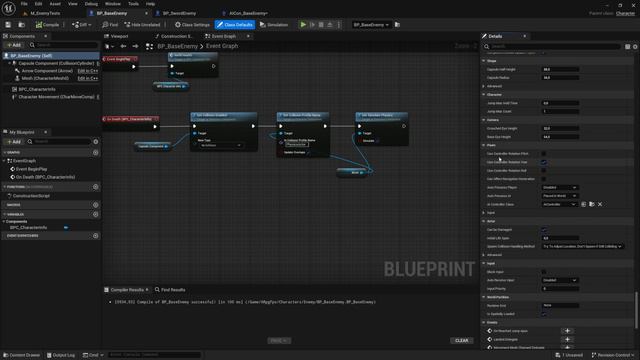
Task: Select Character Movement component
Action: coord(56,97)
